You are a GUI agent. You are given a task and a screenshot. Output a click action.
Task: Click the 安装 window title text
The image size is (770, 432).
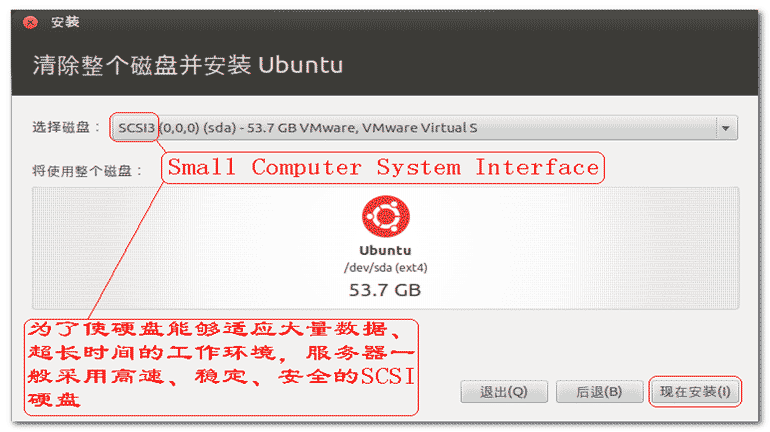tap(65, 22)
